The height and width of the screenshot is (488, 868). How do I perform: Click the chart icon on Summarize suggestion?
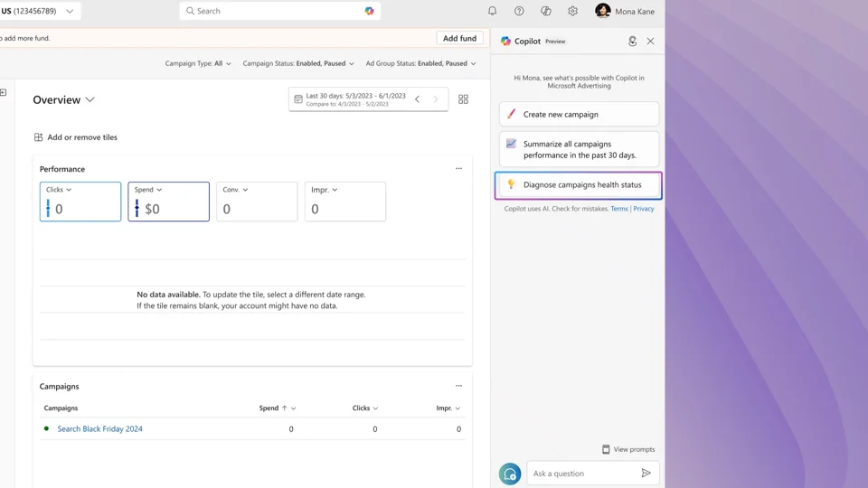coord(511,144)
